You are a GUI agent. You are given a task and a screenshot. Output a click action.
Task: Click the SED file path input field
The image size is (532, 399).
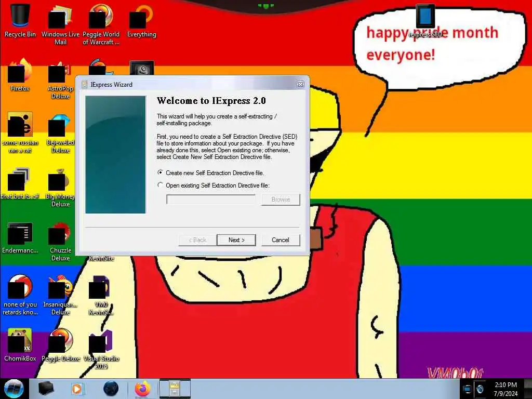click(x=211, y=199)
